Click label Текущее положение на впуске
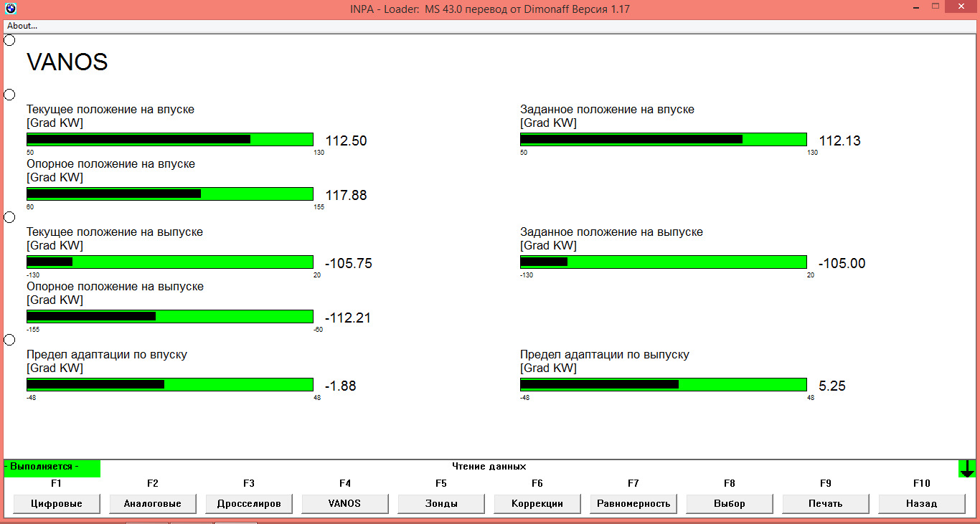980x524 pixels. [x=110, y=110]
